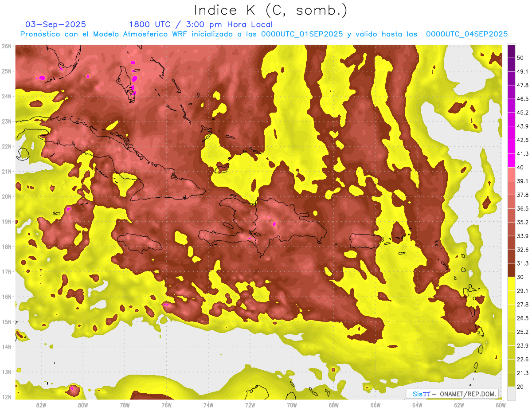Click the '19N' latitude label
The height and width of the screenshot is (411, 532).
pyautogui.click(x=6, y=222)
